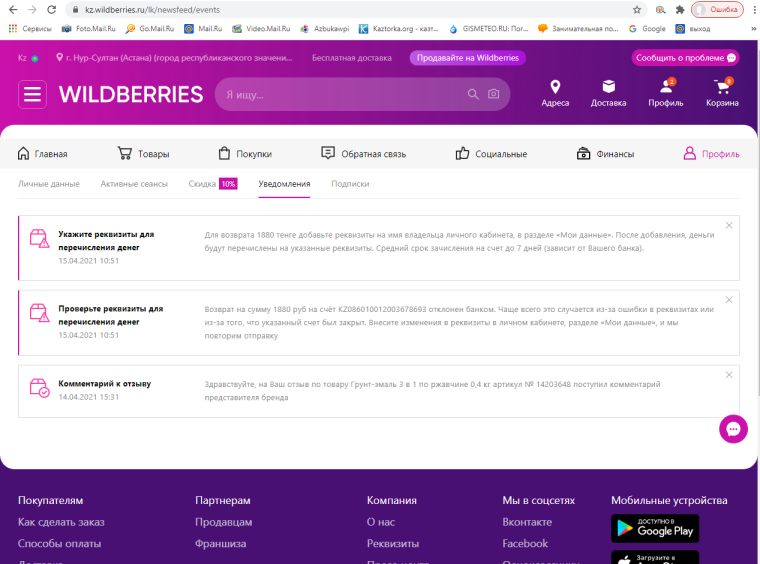Viewport: 760px width, 564px height.
Task: Click the search field Я ищу...
Action: 340,95
